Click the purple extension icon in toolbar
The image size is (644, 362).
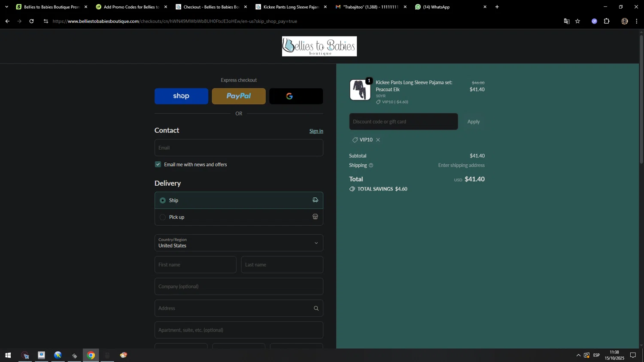[x=594, y=21]
